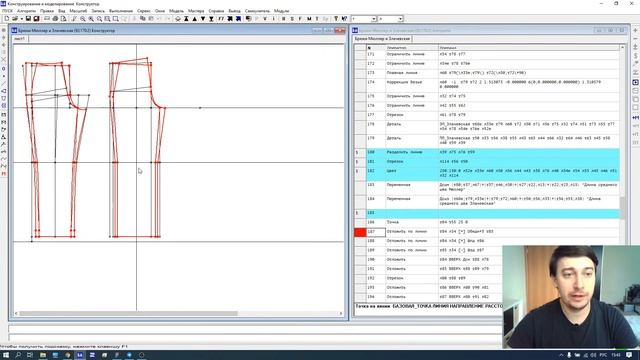The image size is (640, 360).
Task: Open the Запись menu
Action: tap(98, 11)
